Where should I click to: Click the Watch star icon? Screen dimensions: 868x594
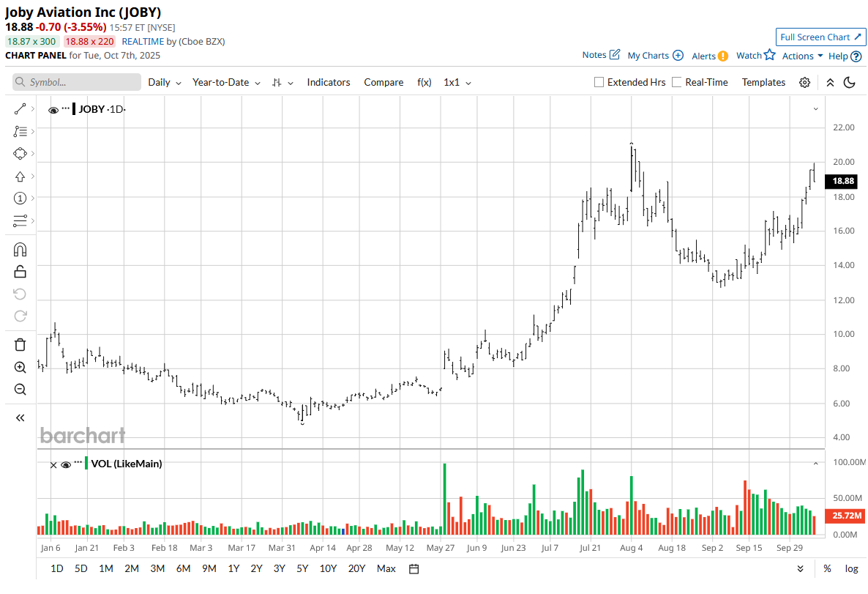click(x=769, y=54)
